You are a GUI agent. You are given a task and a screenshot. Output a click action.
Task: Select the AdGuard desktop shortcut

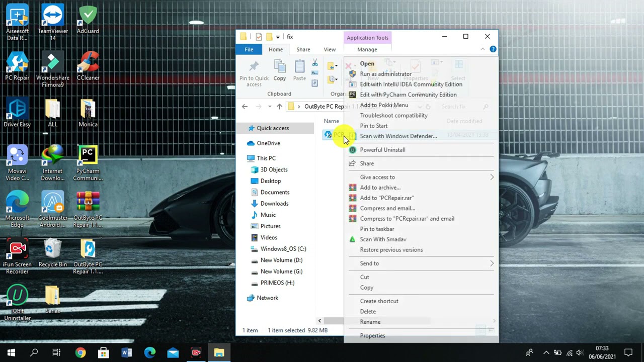[88, 20]
